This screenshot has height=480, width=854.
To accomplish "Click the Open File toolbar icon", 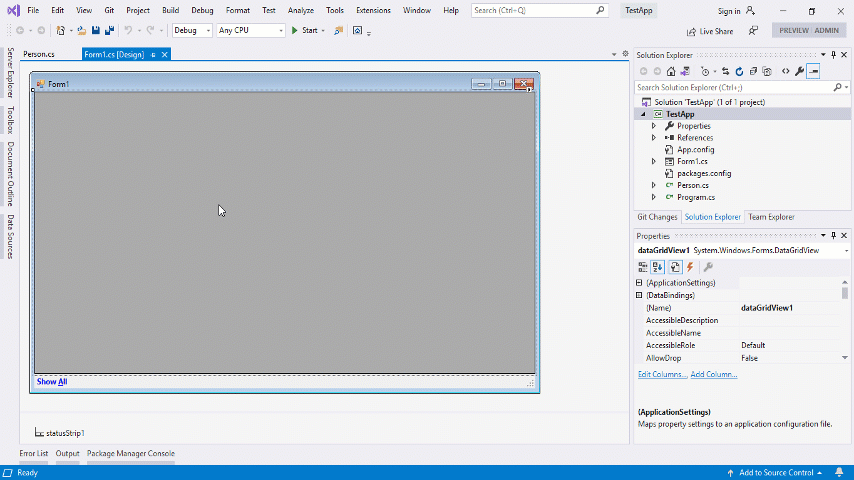I will click(x=82, y=31).
